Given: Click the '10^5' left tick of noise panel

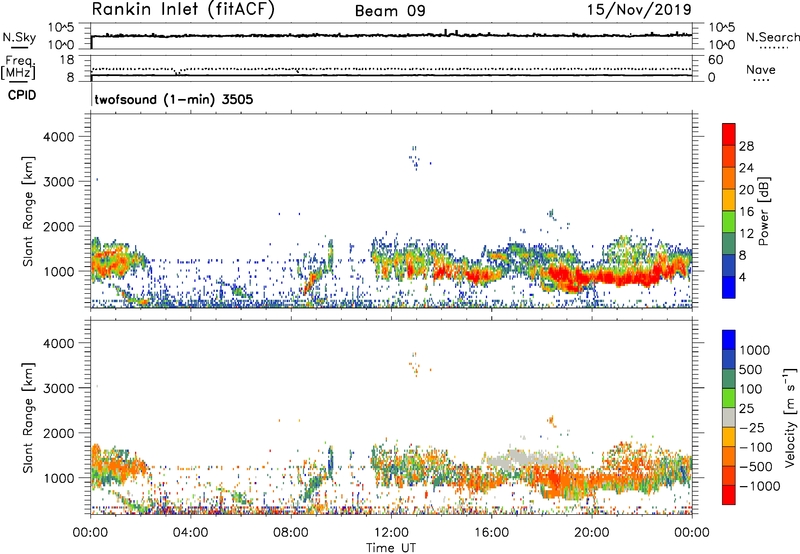Looking at the screenshot, I should (x=61, y=28).
